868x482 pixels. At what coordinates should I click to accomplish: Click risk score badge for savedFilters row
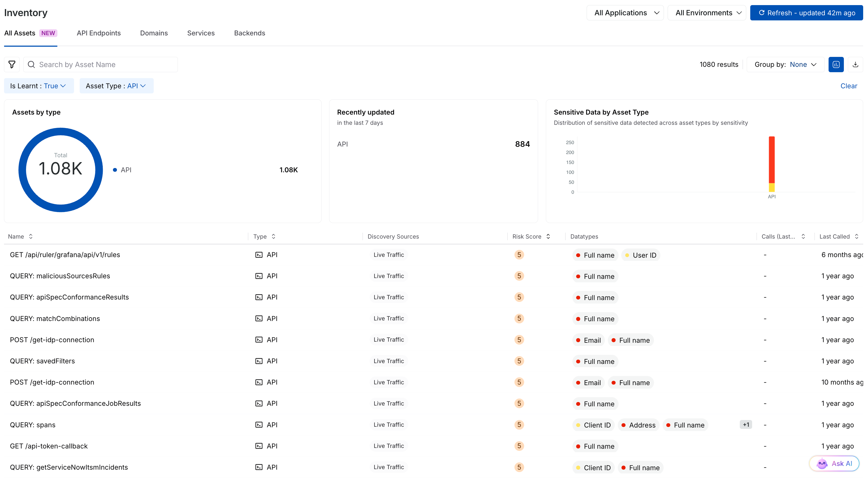[519, 361]
